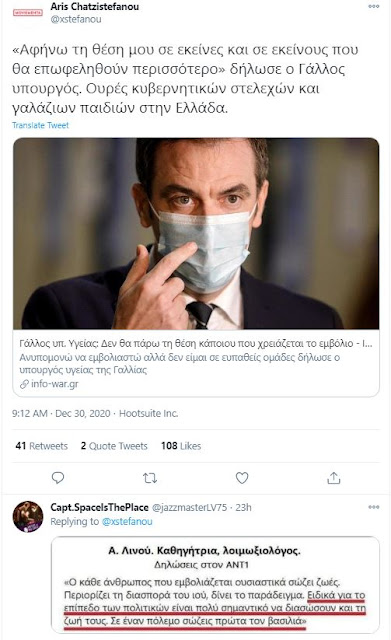This screenshot has width=391, height=640.
Task: Like the tweet with heart icon
Action: 242,478
